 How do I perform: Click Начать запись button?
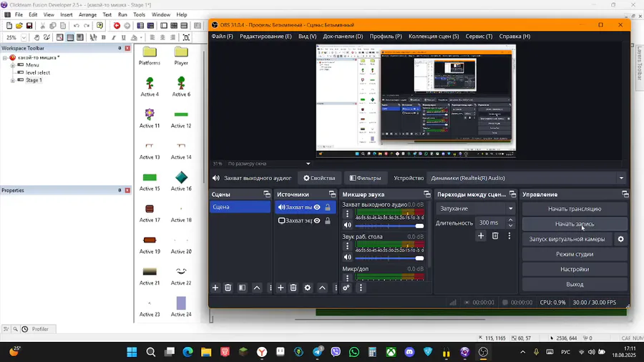tap(575, 224)
